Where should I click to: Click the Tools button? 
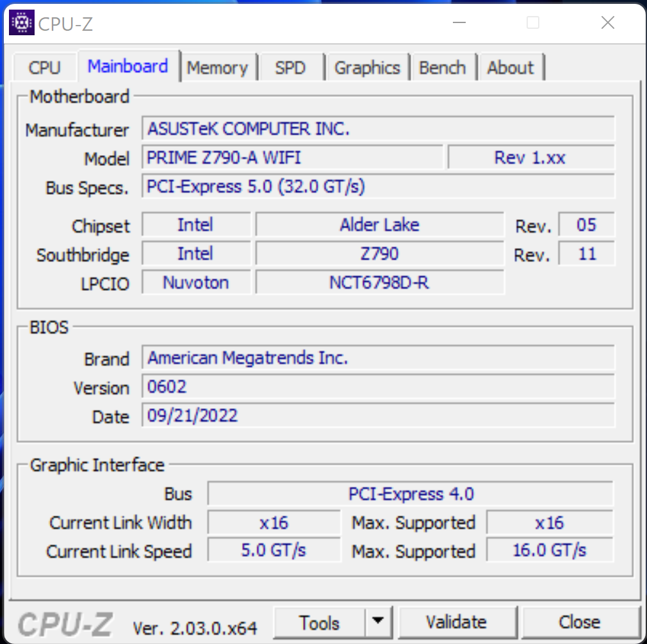click(x=320, y=623)
